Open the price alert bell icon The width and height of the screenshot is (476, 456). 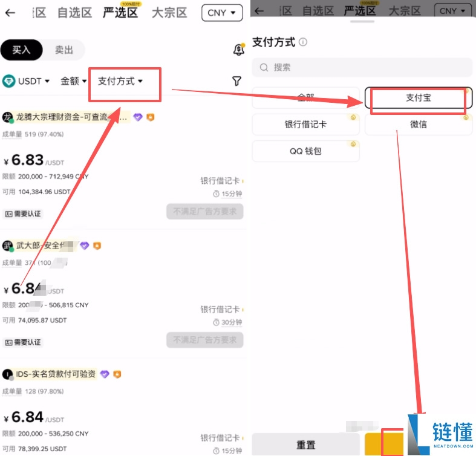[x=239, y=49]
